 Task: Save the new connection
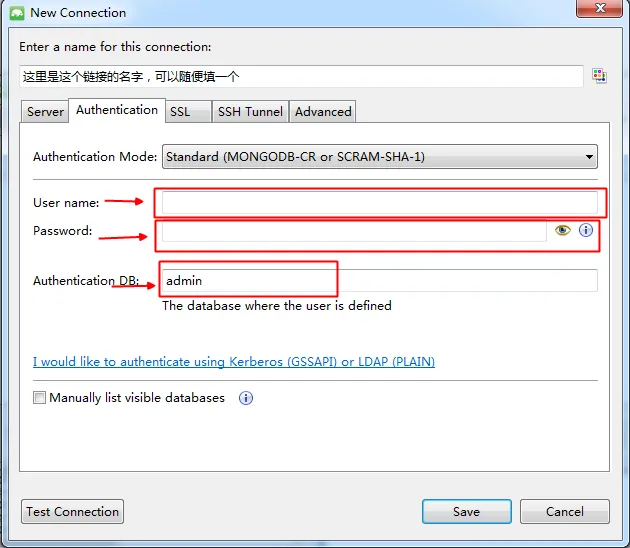tap(466, 511)
